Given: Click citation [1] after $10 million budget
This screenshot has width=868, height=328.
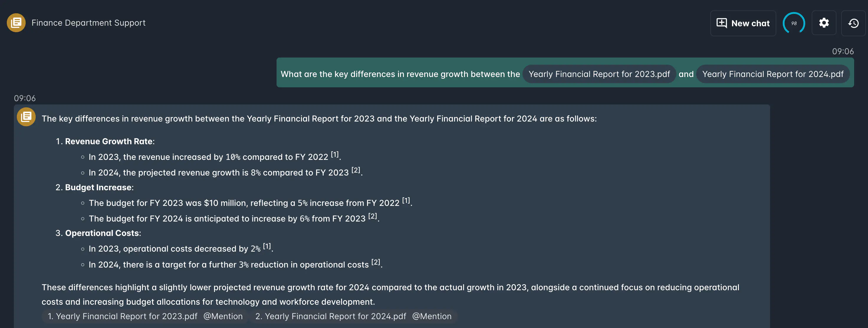Looking at the screenshot, I should point(406,200).
